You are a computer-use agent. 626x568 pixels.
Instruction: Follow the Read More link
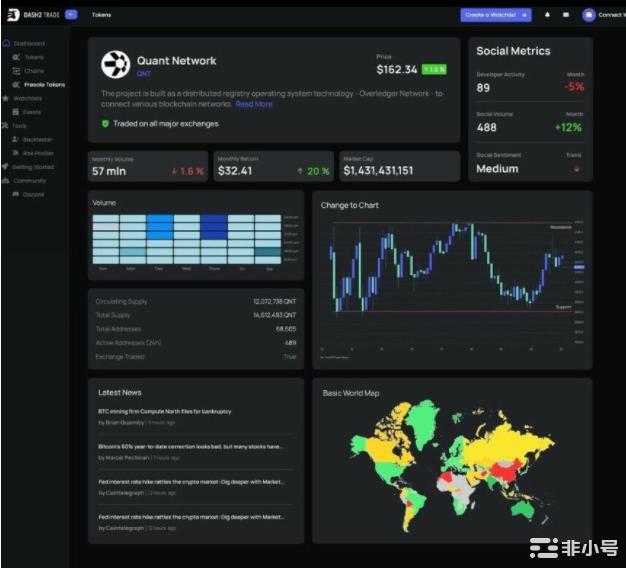point(254,104)
